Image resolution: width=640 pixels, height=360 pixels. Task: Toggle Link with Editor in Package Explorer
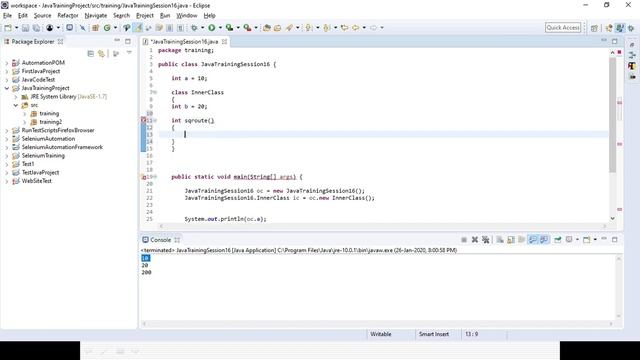[x=101, y=53]
